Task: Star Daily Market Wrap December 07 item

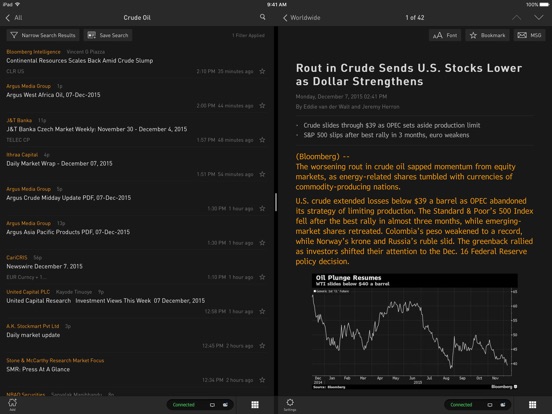Action: point(262,174)
